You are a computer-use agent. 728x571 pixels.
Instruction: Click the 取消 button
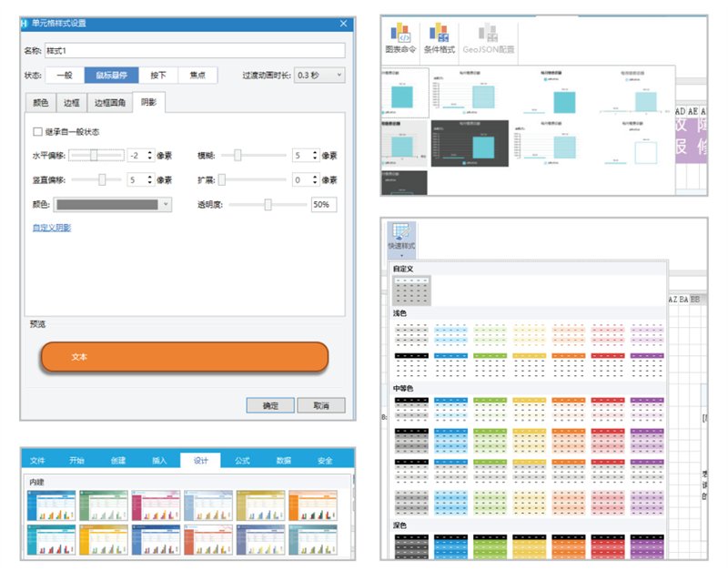coord(321,405)
